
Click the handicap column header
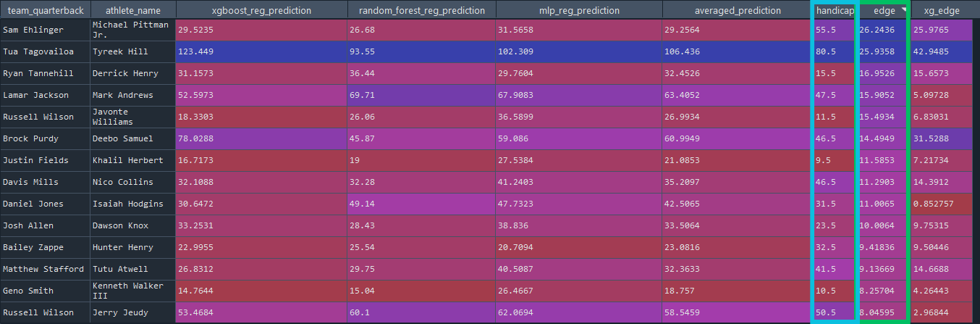(x=835, y=10)
